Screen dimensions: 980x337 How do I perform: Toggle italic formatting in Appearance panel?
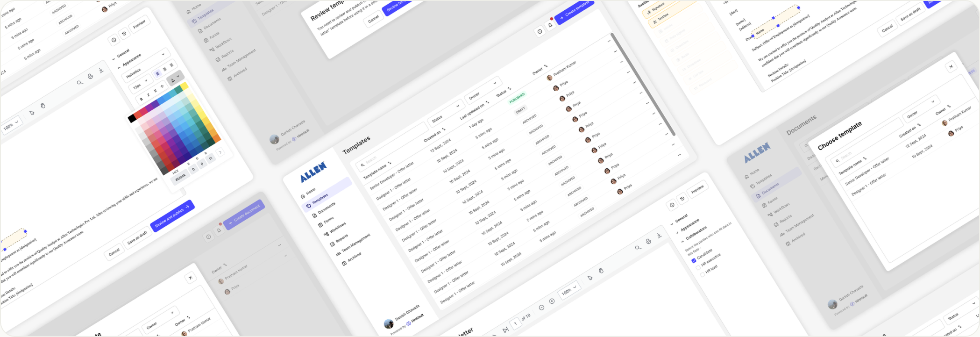point(148,95)
